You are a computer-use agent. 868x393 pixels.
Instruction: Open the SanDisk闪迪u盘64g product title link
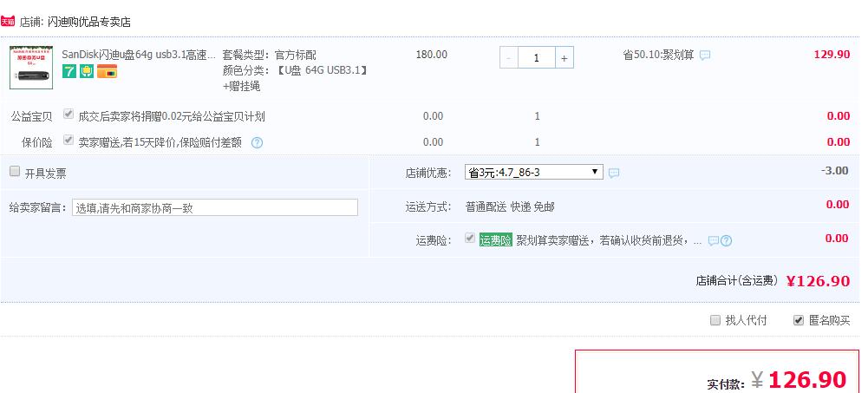[139, 55]
